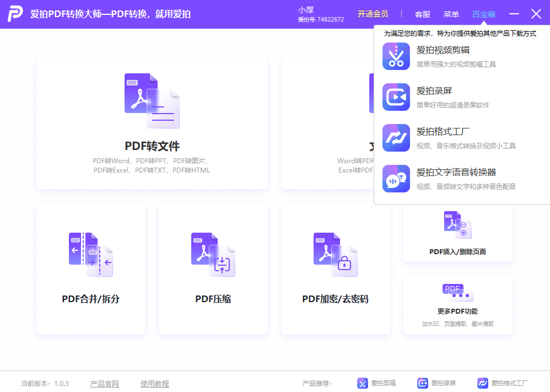The image size is (550, 392).
Task: Click 简单好用的超清录屏软件 description
Action: click(453, 105)
